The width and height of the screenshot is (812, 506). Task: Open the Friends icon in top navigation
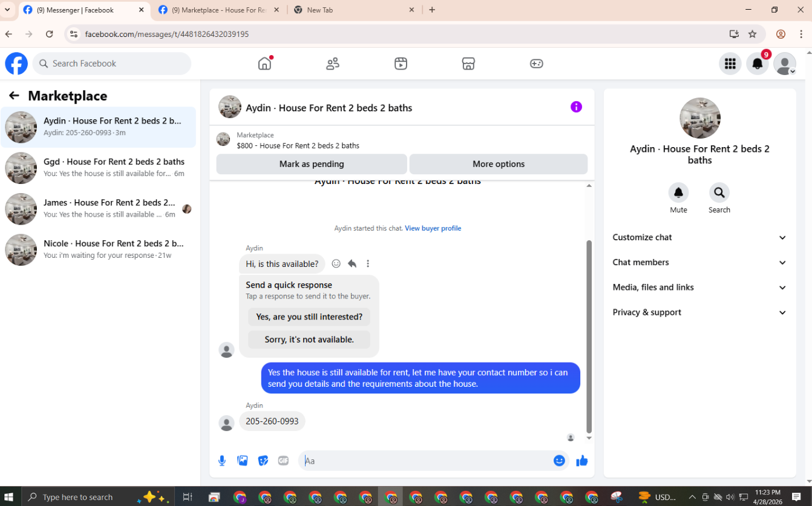pyautogui.click(x=333, y=64)
